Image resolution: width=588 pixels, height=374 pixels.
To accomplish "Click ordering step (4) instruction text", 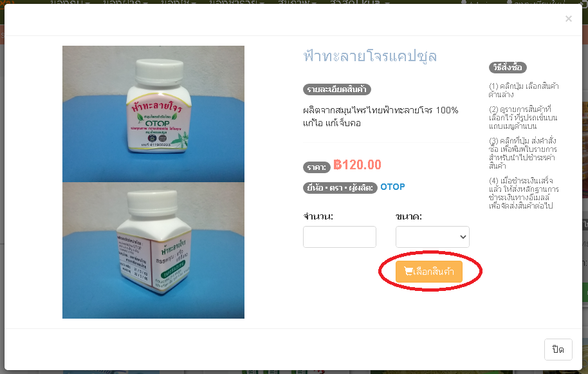I will point(524,193).
